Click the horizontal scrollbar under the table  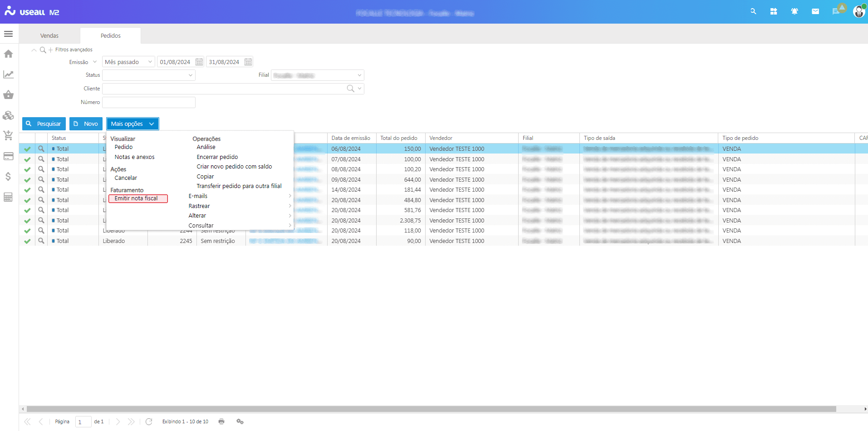click(x=431, y=409)
